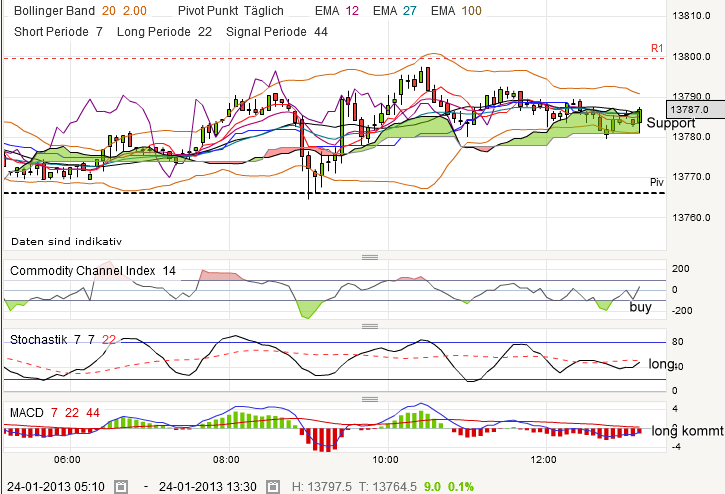Click the 06:00 time axis label
The width and height of the screenshot is (725, 494).
point(67,460)
